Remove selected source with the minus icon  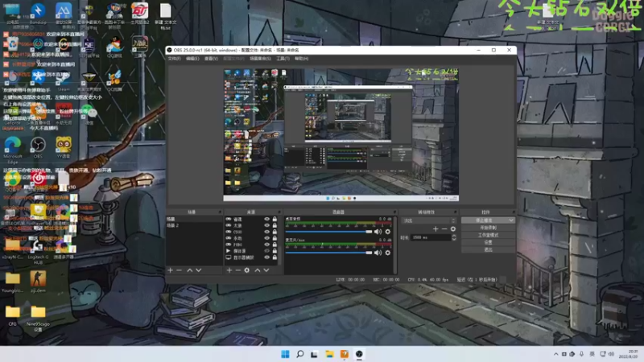tap(237, 270)
